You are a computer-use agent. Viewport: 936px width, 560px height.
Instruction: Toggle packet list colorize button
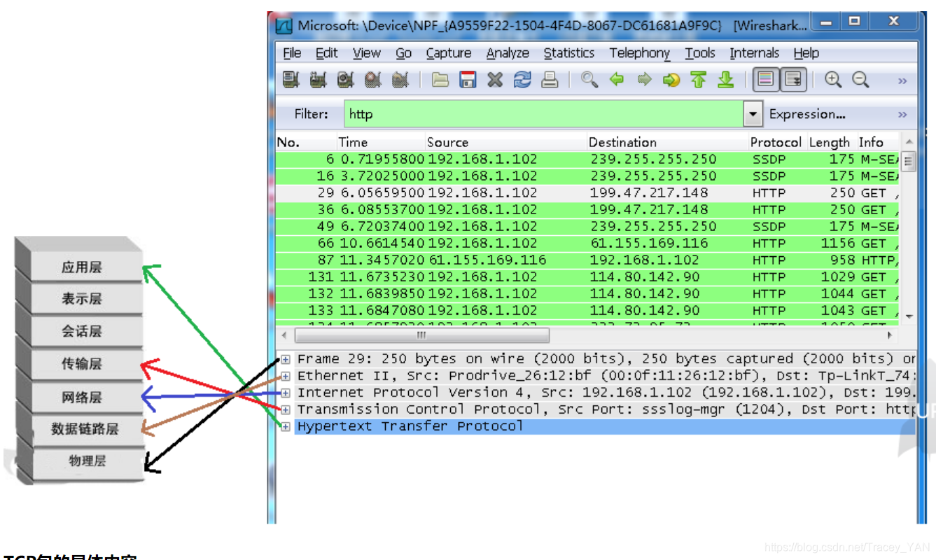766,80
